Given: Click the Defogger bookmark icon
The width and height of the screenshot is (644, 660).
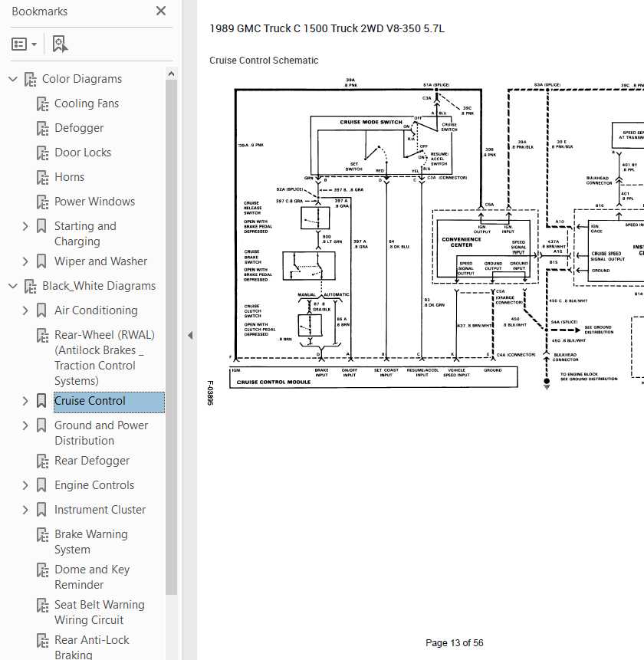Looking at the screenshot, I should point(42,128).
